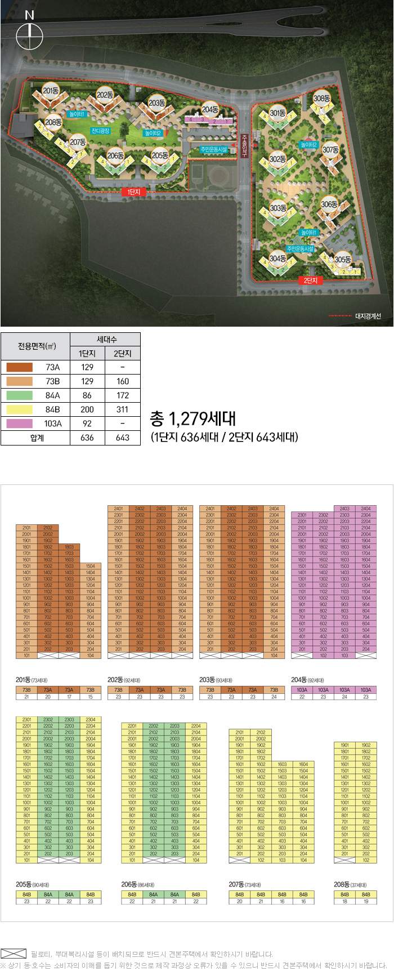This screenshot has width=394, height=980.
Task: Click the red 2단지 label
Action: coord(311,280)
